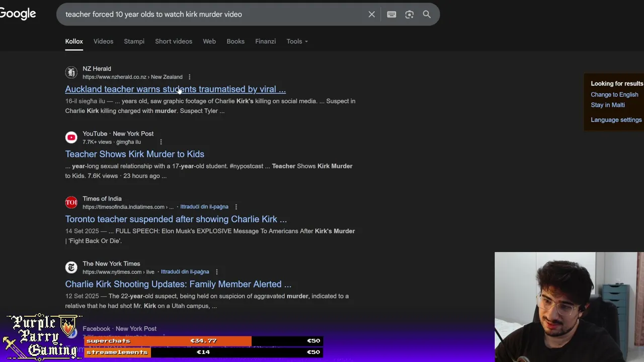
Task: Click the nytimes.com live URL text
Action: click(x=118, y=271)
